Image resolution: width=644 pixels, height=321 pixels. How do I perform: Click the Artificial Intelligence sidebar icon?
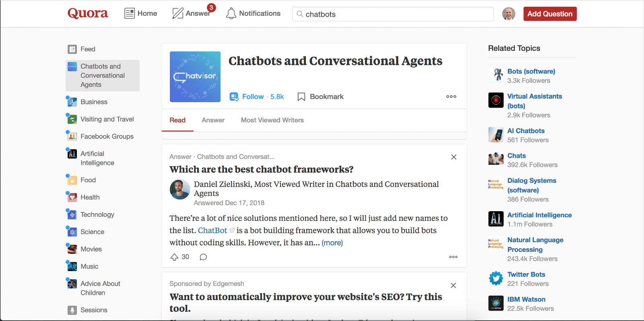click(72, 154)
